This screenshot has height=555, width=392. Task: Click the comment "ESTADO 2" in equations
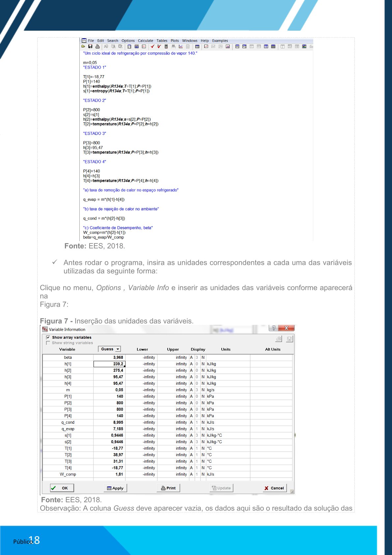coord(95,100)
